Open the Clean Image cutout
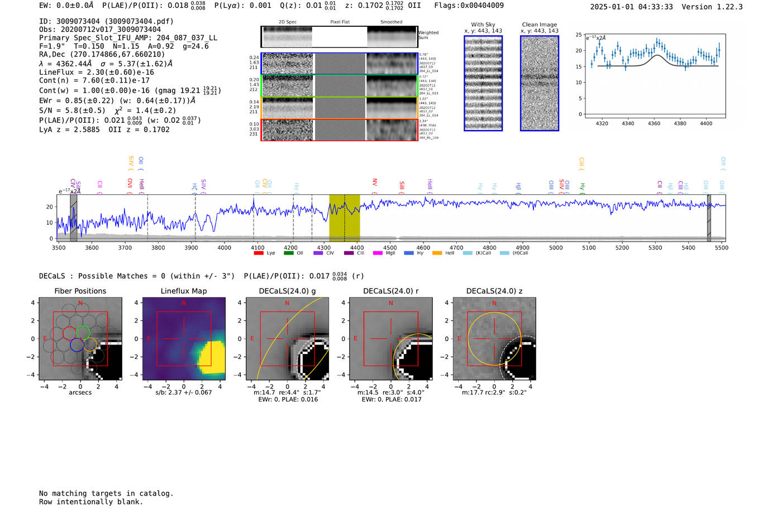The width and height of the screenshot is (782, 532). (540, 83)
